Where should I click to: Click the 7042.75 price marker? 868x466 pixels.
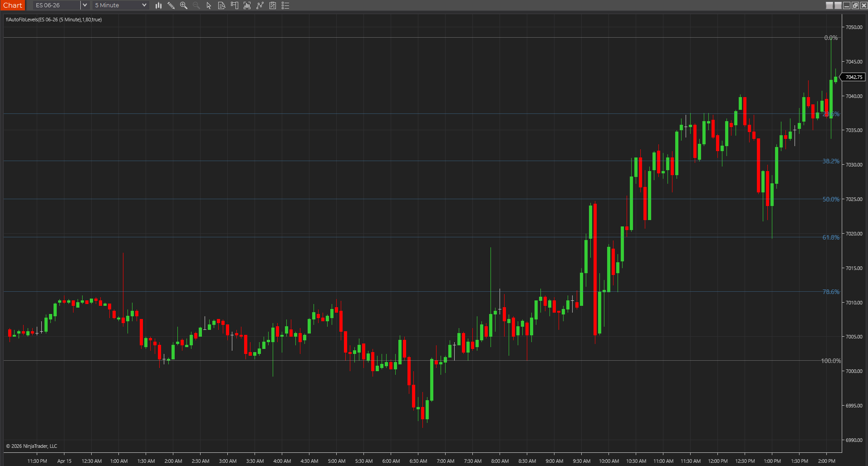853,77
